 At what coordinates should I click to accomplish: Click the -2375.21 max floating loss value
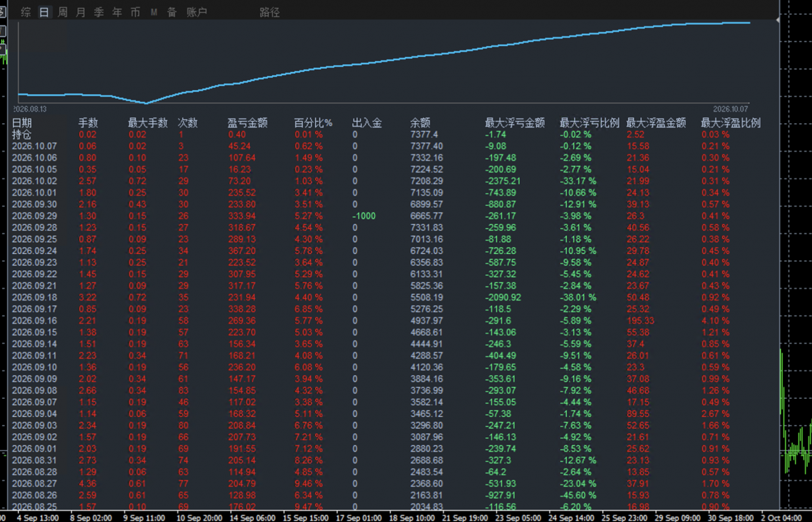[503, 181]
